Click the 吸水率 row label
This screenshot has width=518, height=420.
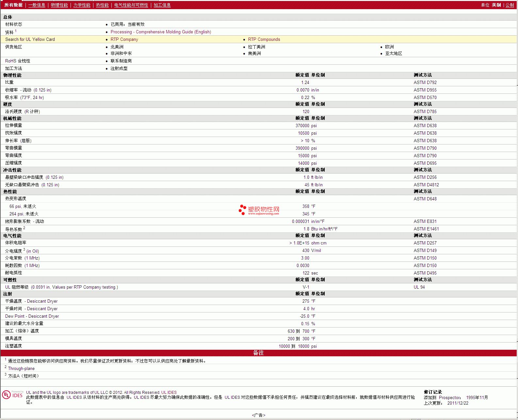pyautogui.click(x=24, y=98)
